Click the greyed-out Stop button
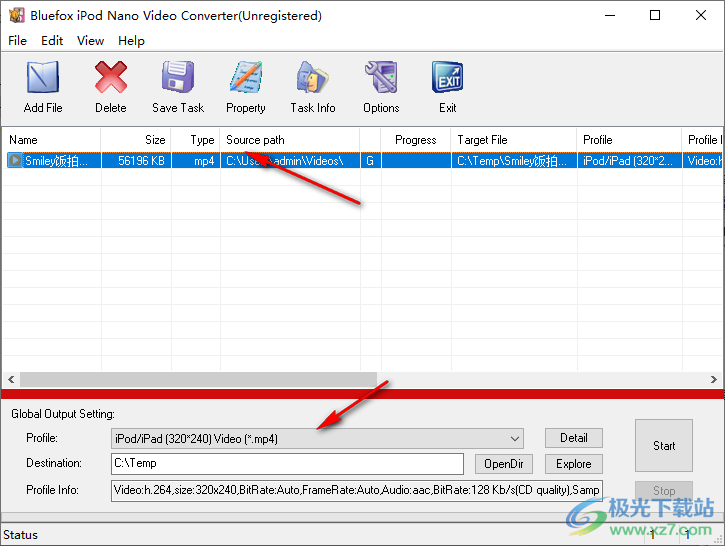Image resolution: width=725 pixels, height=546 pixels. (664, 491)
